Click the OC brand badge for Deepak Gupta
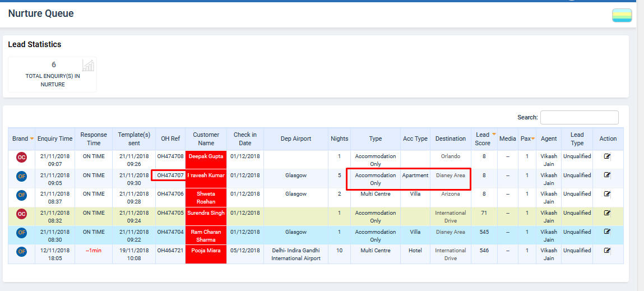Image resolution: width=644 pixels, height=291 pixels. (21, 158)
